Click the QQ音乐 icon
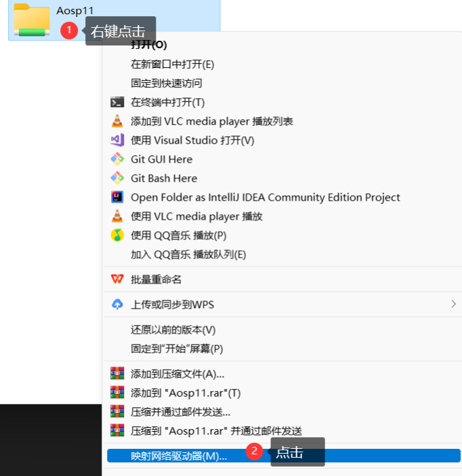462x476 pixels. [x=117, y=235]
